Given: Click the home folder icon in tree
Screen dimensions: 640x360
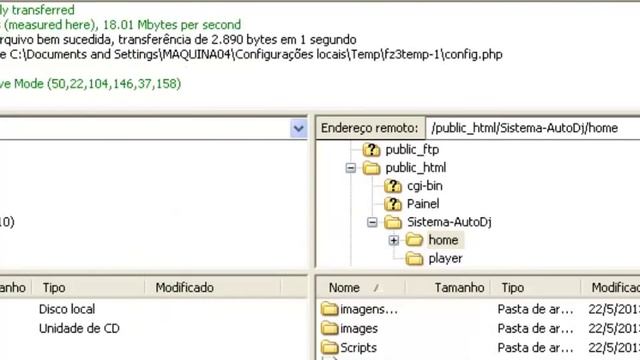Looking at the screenshot, I should click(x=414, y=240).
